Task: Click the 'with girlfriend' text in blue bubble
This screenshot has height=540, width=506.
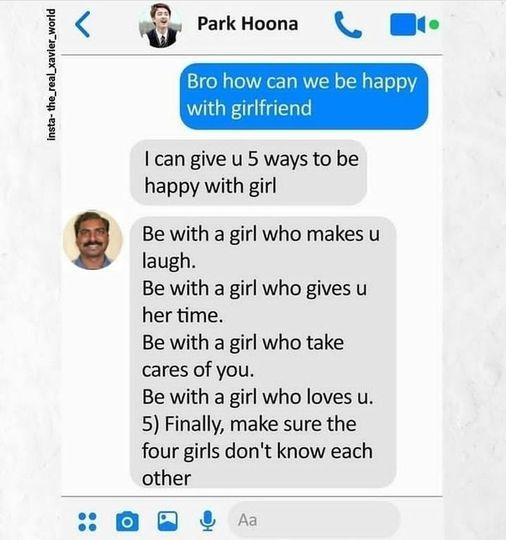Action: pos(249,108)
